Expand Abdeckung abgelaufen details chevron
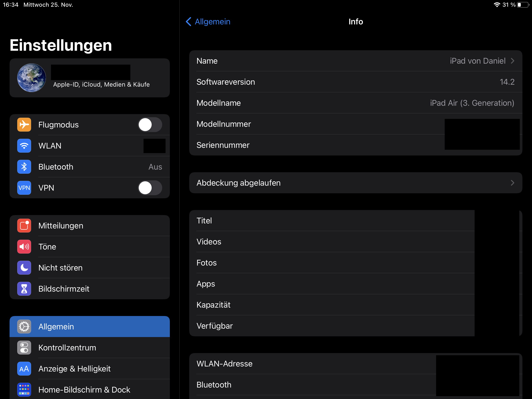The width and height of the screenshot is (532, 399). click(513, 183)
